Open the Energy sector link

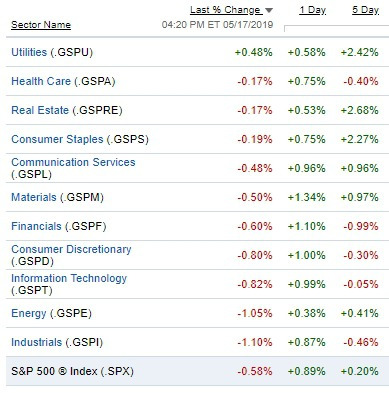tap(29, 313)
